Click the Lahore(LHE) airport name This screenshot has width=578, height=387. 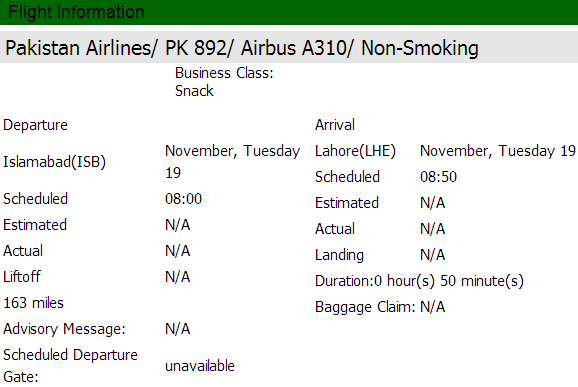[x=355, y=151]
